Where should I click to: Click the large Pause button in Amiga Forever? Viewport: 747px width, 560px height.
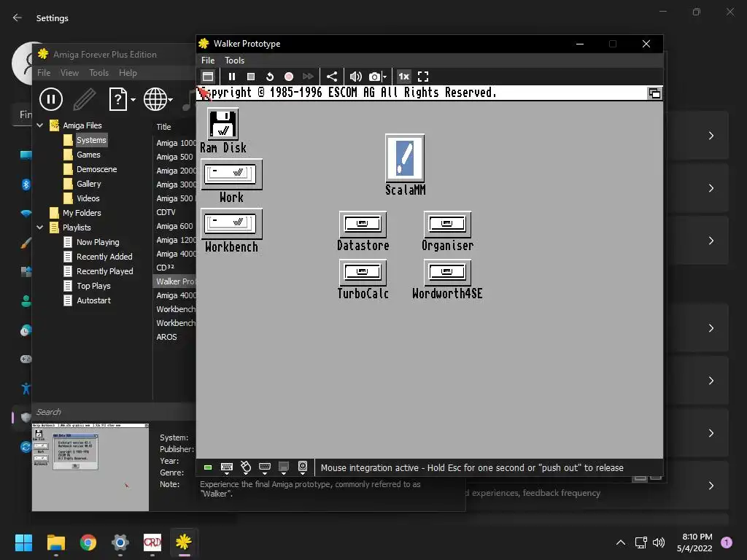coord(51,99)
